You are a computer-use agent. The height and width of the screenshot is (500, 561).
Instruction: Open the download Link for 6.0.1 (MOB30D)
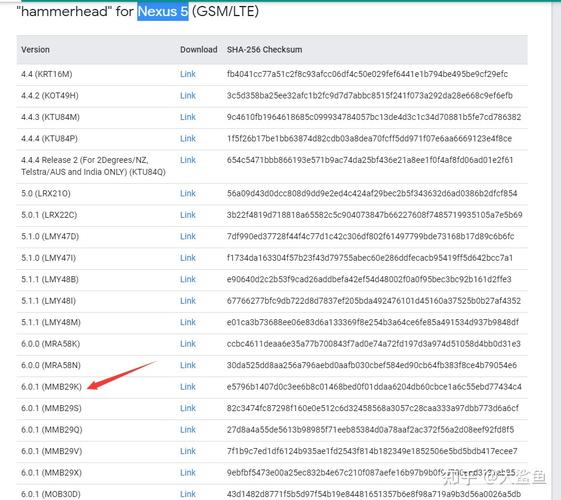[188, 494]
